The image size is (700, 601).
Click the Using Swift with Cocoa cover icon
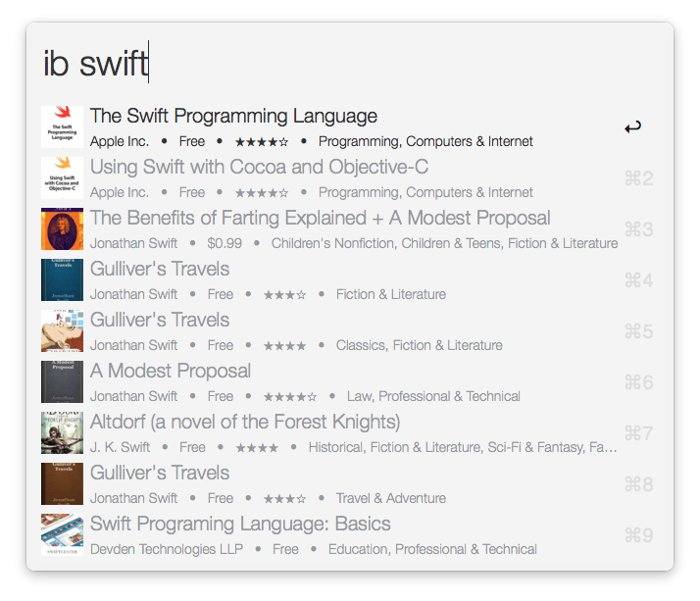(62, 178)
